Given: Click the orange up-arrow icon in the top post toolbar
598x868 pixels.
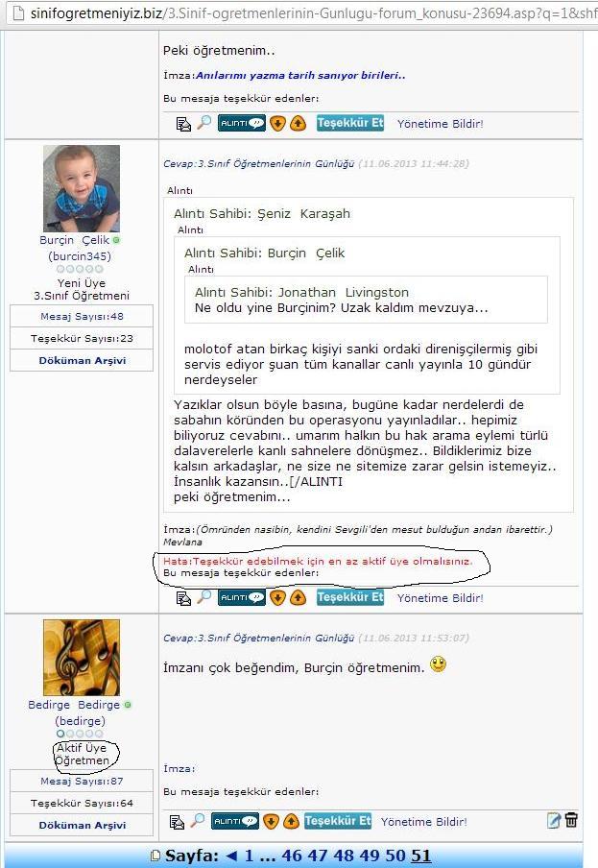Looking at the screenshot, I should (298, 124).
